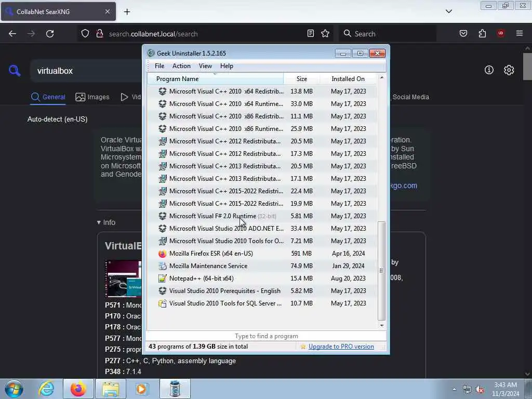Click the site security padlock icon

tap(99, 34)
